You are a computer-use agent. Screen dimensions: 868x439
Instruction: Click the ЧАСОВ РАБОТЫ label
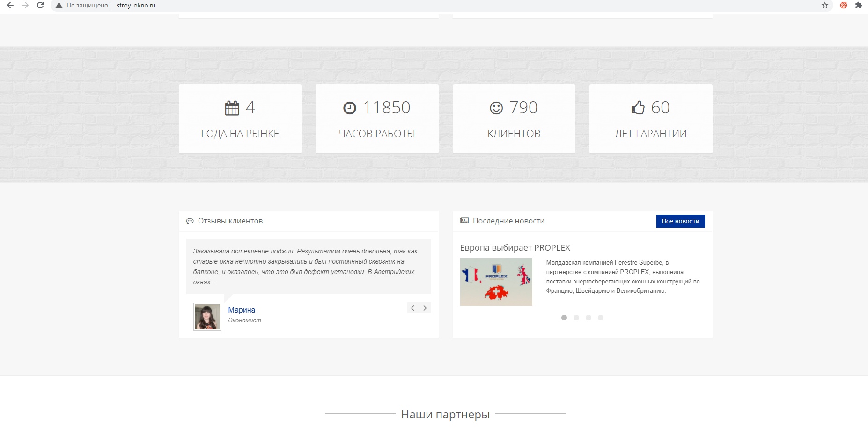377,134
